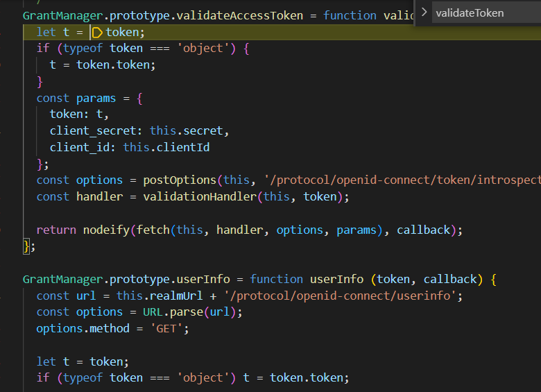The width and height of the screenshot is (541, 392).
Task: Click the userInfo prototype property name
Action: click(203, 279)
